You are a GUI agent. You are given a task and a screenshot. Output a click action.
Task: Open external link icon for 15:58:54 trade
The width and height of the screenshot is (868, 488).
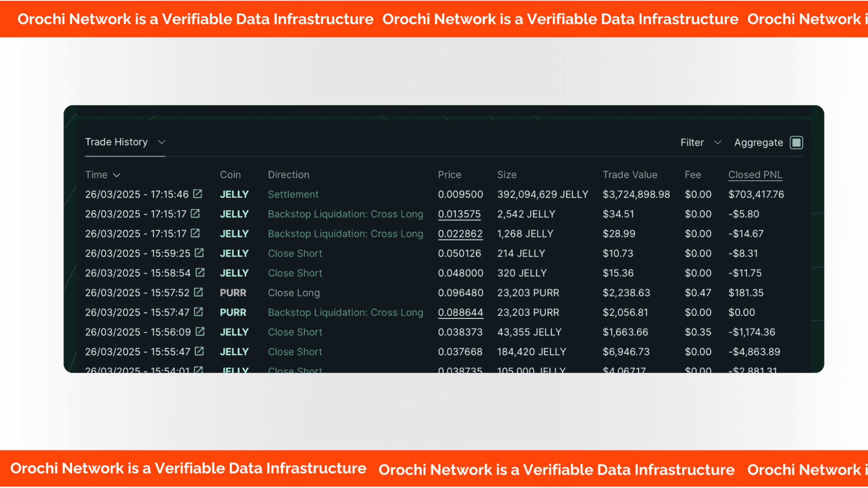[200, 272]
